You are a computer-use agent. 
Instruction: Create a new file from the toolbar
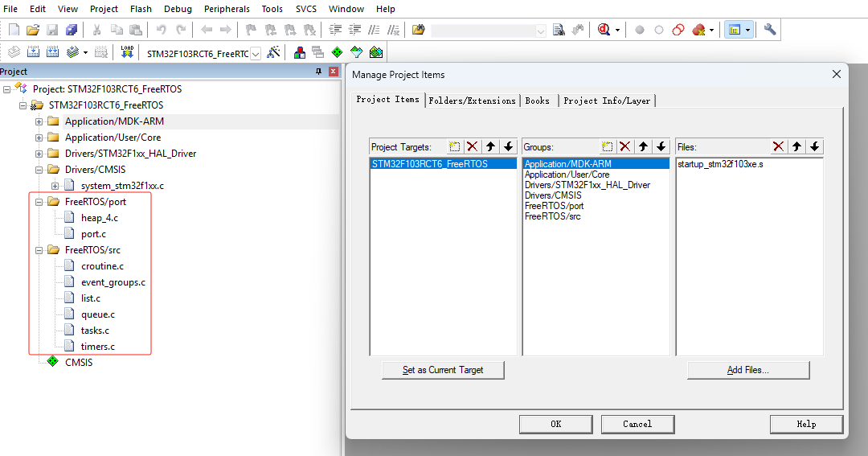(x=14, y=30)
